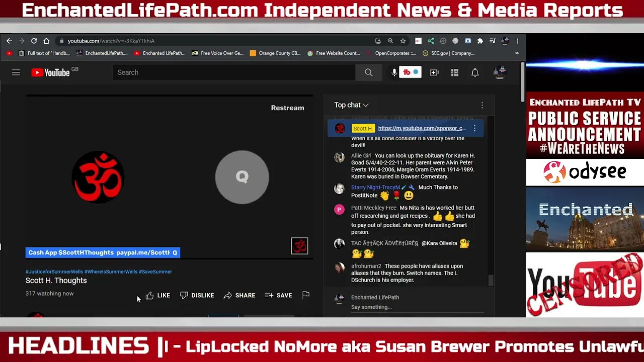Open the extensions puzzle piece icon
Image resolution: width=644 pixels, height=362 pixels.
click(480, 41)
